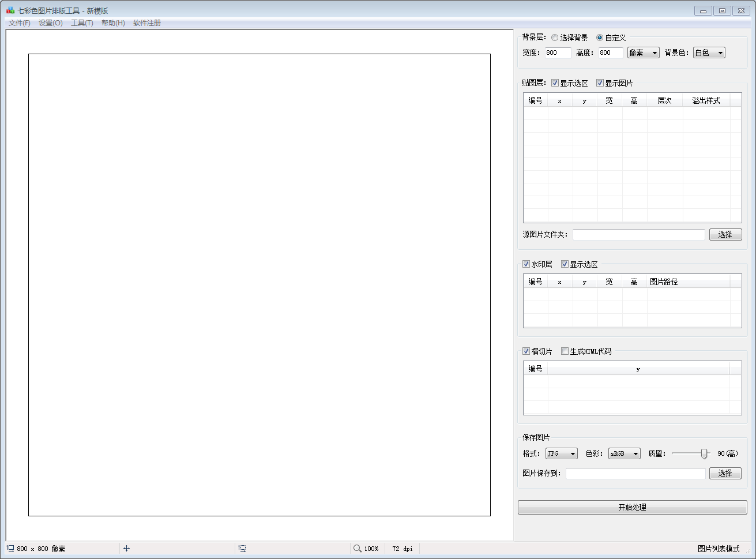Click the canvas size icon in status bar
This screenshot has width=756, height=559.
click(x=10, y=549)
